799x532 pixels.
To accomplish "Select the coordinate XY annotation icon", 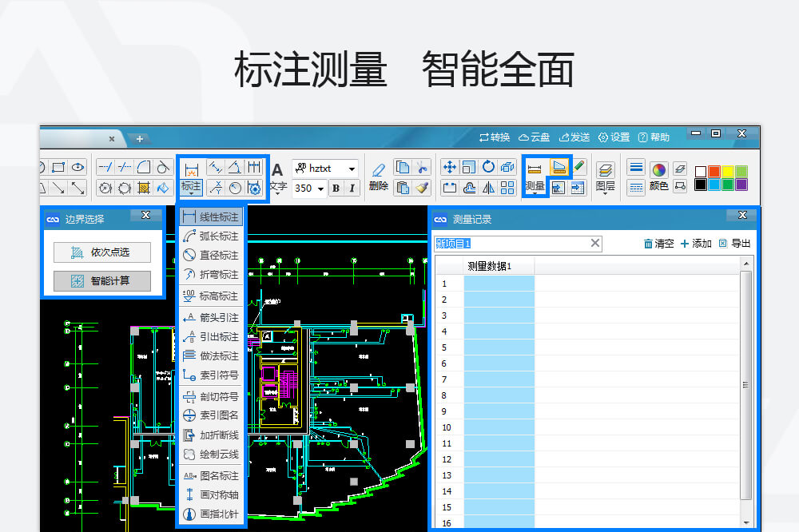I will coord(216,188).
